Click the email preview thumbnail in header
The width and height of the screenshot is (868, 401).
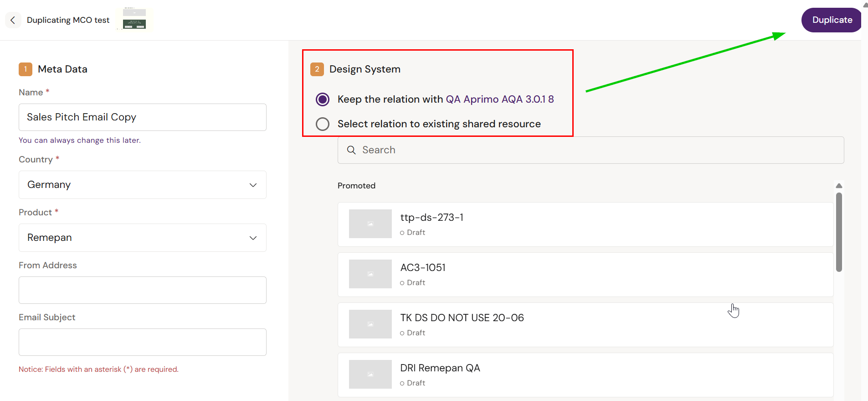tap(134, 19)
